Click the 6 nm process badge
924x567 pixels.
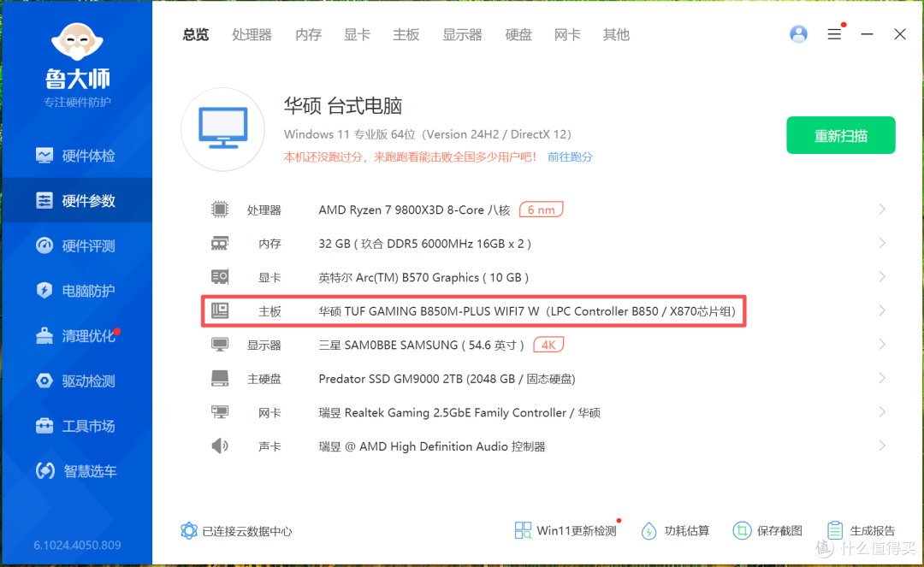[x=541, y=210]
